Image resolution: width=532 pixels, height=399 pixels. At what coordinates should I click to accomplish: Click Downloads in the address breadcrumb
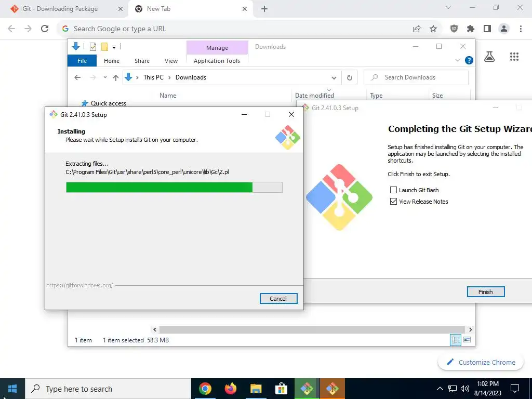coord(191,77)
